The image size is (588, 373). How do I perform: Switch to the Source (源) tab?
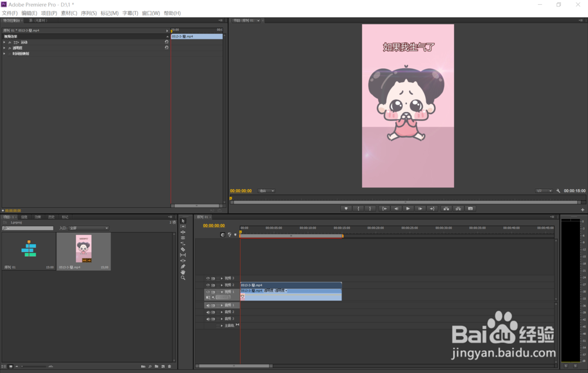pos(38,21)
